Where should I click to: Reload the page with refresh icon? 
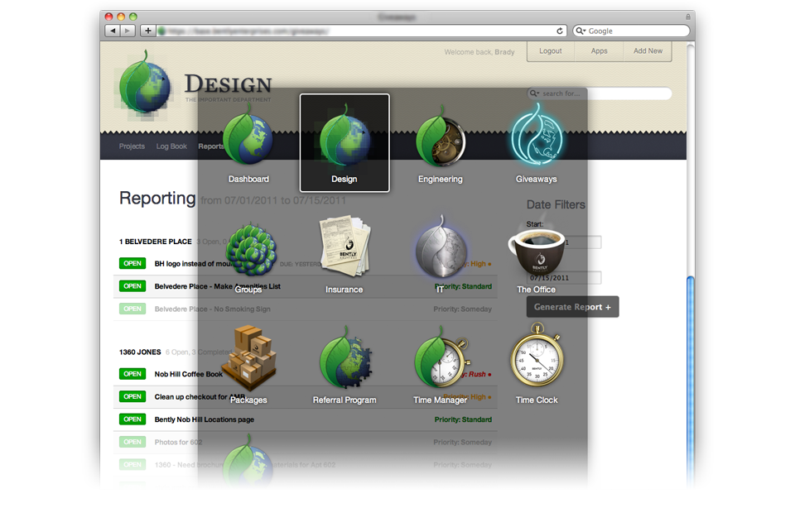tap(560, 31)
